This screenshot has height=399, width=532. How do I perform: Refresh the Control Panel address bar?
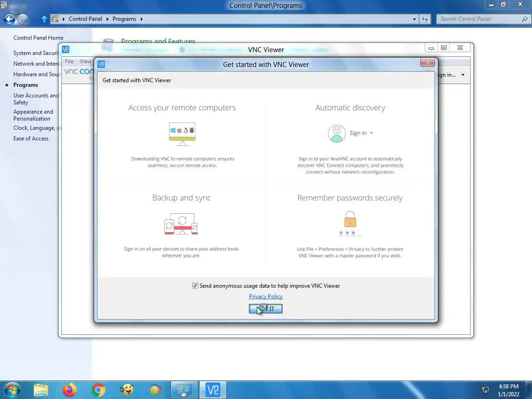coord(425,19)
